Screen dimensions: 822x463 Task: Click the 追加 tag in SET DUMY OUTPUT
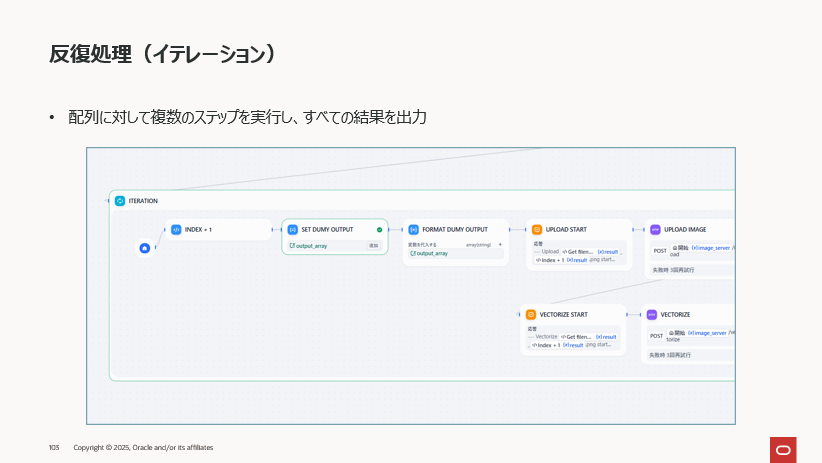tap(373, 245)
